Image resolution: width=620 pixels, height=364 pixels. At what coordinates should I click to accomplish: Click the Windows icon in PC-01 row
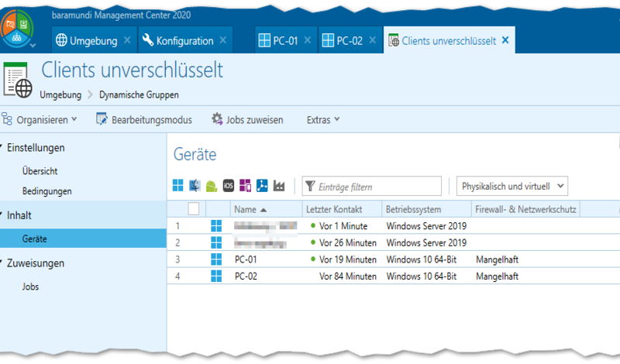tap(216, 259)
